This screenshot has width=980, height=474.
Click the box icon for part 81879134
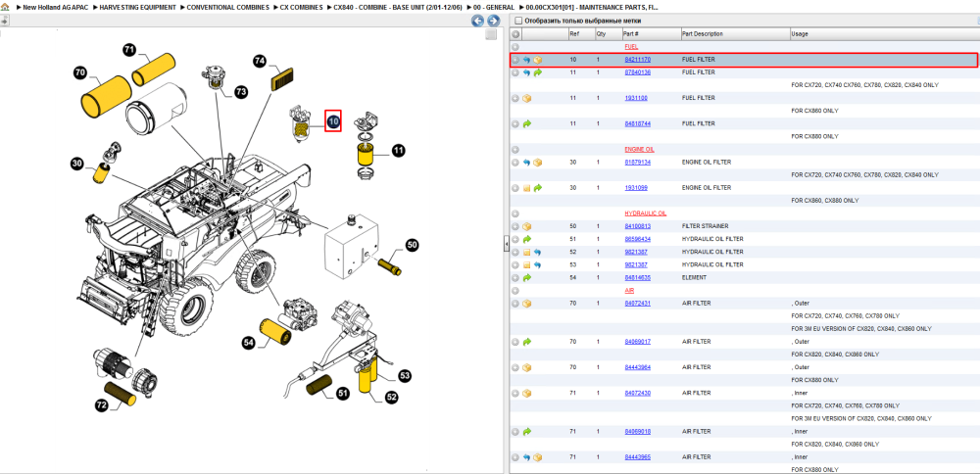click(537, 163)
